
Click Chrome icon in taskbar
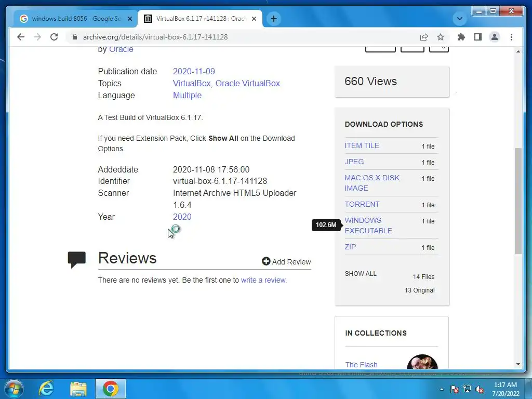click(x=110, y=389)
